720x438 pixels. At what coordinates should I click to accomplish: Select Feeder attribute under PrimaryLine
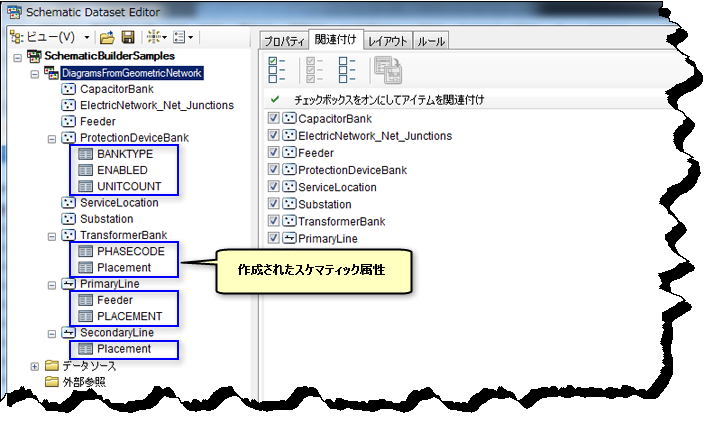point(115,300)
